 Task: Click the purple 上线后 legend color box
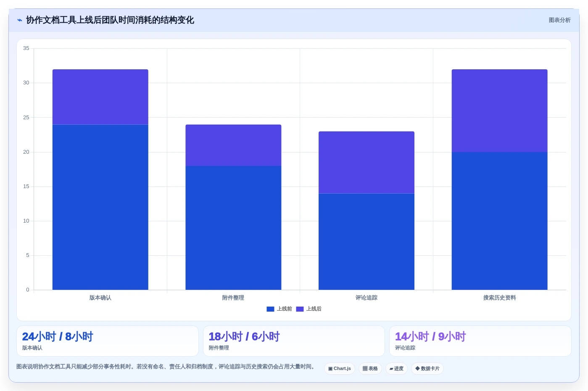coord(300,309)
